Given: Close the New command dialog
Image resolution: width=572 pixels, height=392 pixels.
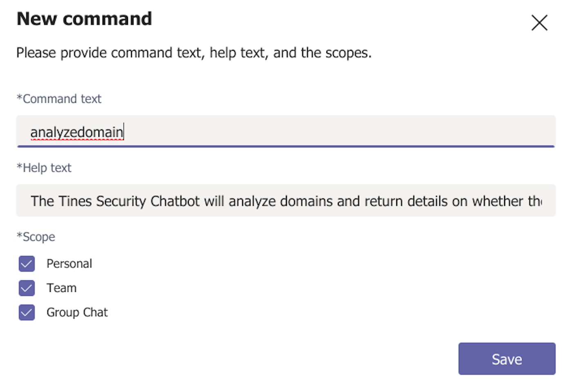Looking at the screenshot, I should 539,23.
